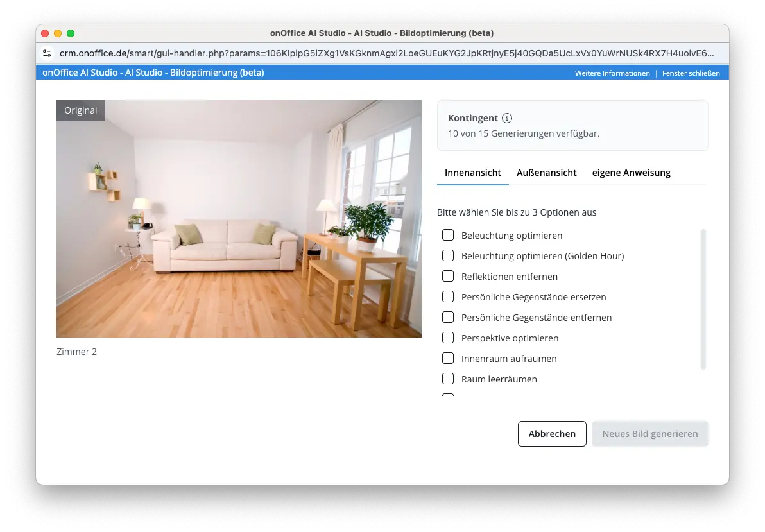
Task: Select the Innenansicht tab
Action: pyautogui.click(x=472, y=173)
